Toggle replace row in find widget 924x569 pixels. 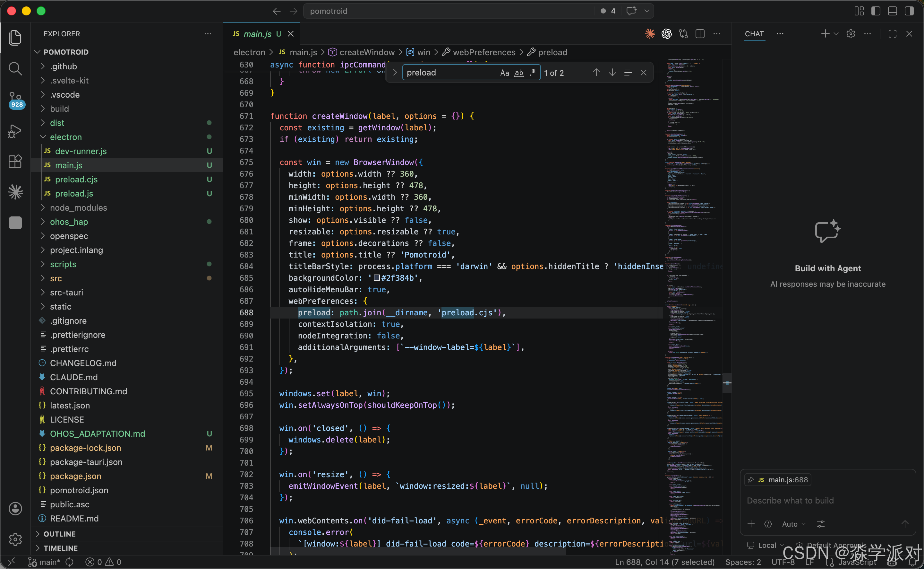coord(395,72)
